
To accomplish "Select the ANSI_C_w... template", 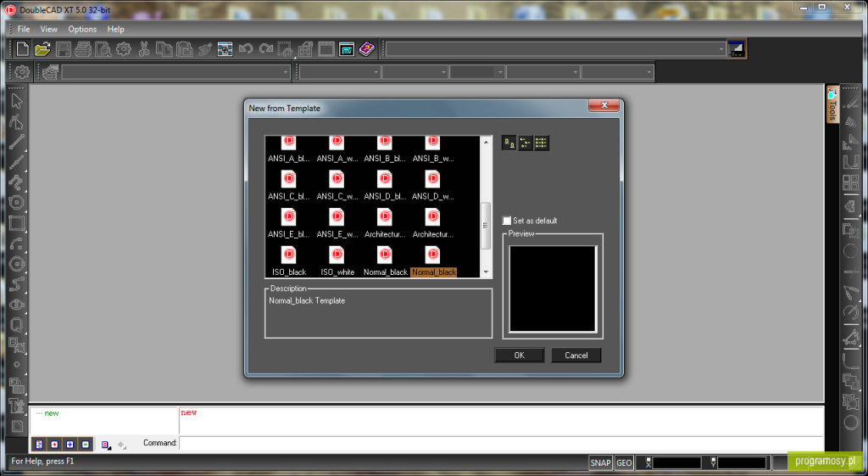I will point(337,186).
